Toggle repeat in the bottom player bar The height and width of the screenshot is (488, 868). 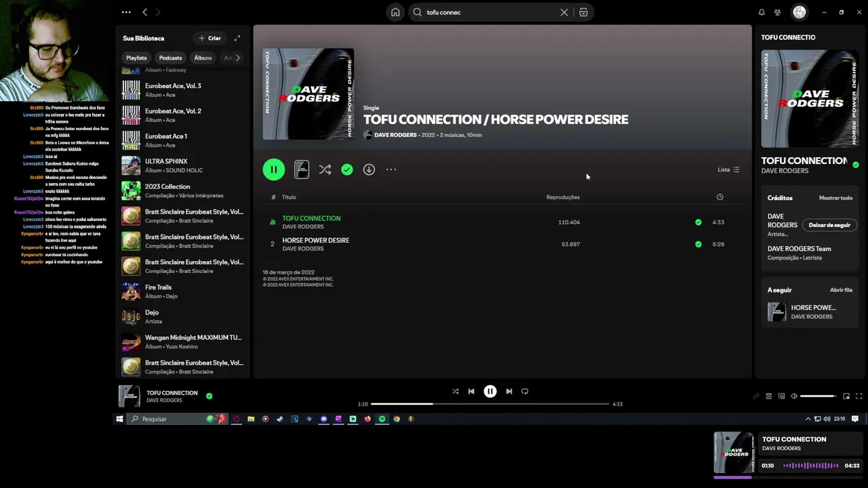coord(525,391)
